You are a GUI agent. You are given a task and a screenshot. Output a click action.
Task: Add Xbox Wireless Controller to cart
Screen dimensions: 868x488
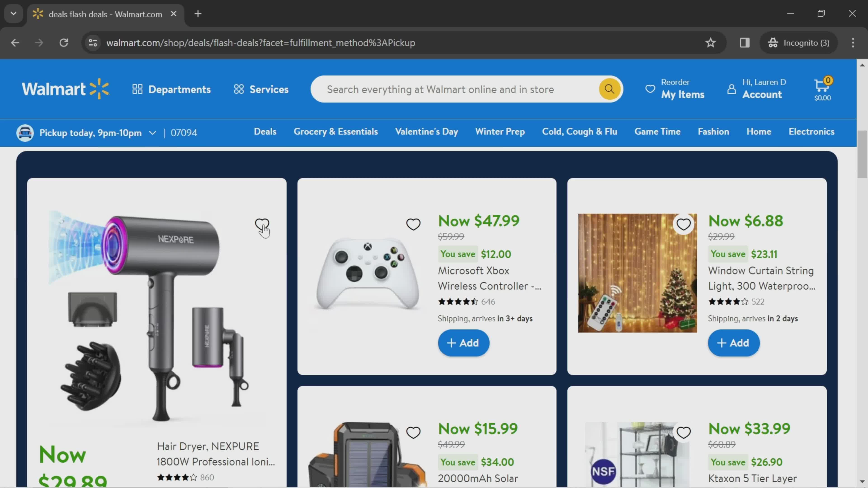pos(463,343)
